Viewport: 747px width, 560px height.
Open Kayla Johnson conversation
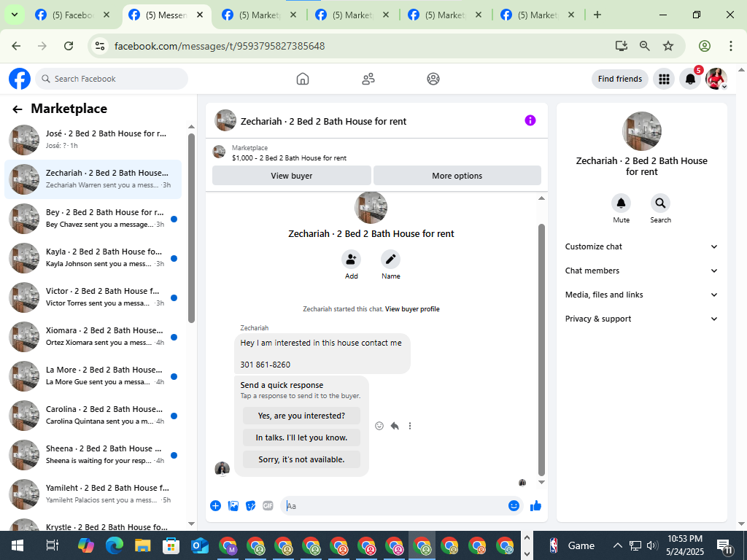coord(93,257)
